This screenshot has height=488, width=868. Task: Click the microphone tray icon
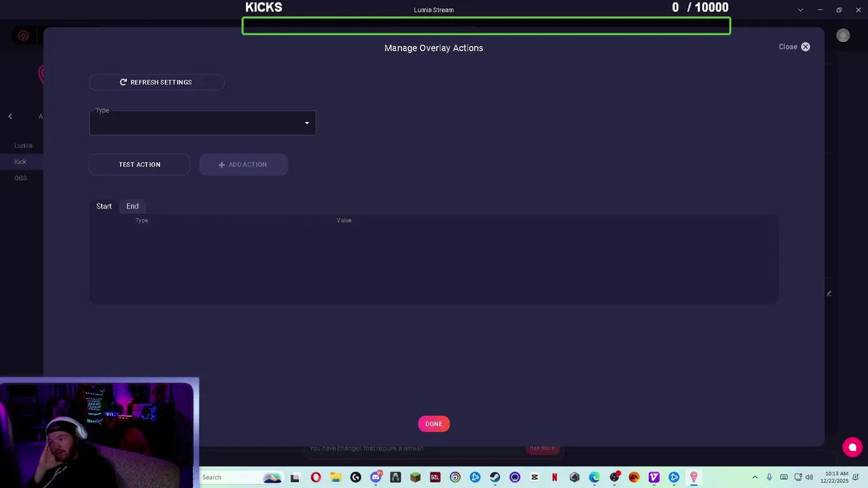click(769, 477)
